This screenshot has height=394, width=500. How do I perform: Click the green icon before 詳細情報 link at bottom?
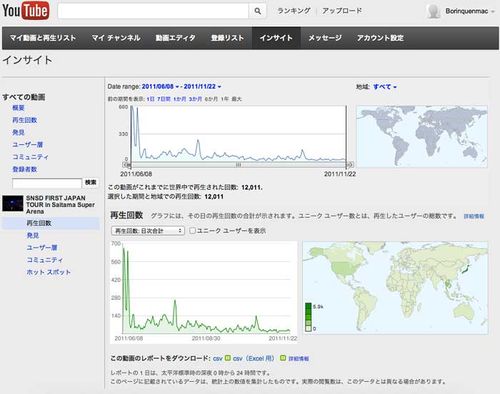pos(283,358)
